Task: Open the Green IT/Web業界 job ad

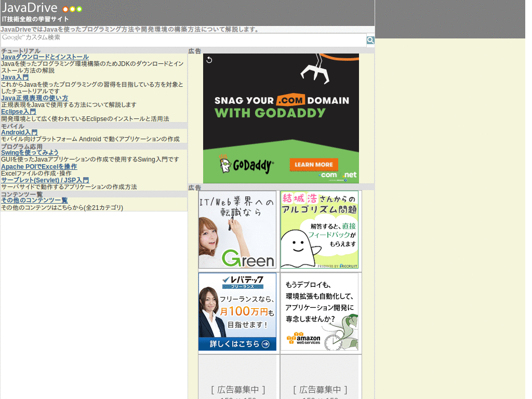Action: [237, 230]
